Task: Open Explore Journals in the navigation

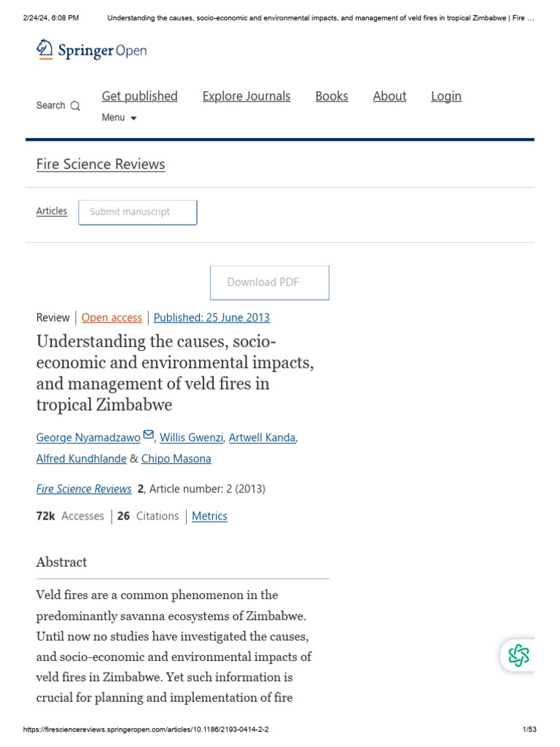Action: click(246, 96)
